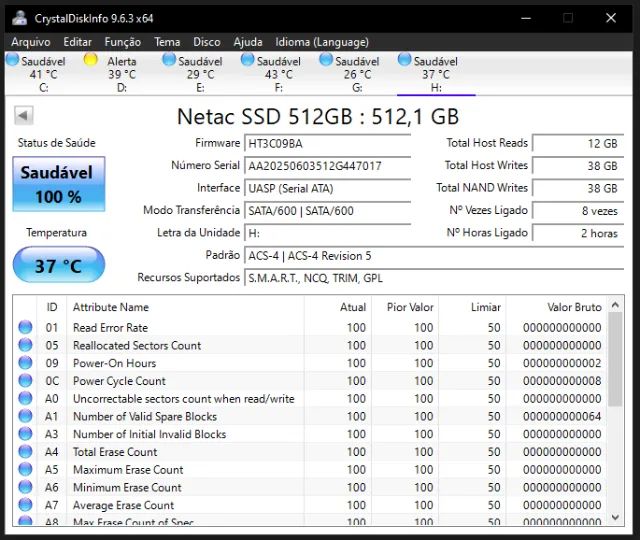The image size is (640, 540).
Task: Click the Padrão field ACS-4
Action: 434,256
